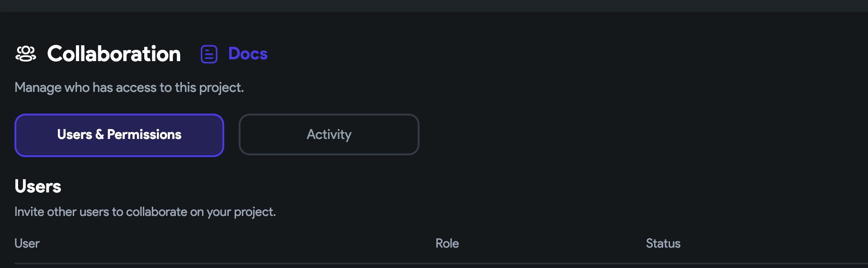The width and height of the screenshot is (868, 268).
Task: Click the word 'Invite' under the Users heading
Action: (29, 212)
